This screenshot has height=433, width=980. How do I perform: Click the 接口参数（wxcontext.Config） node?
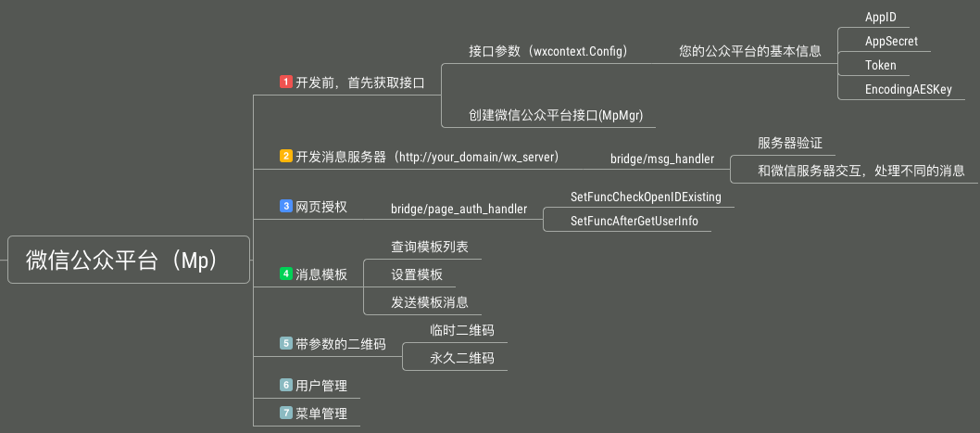[548, 51]
